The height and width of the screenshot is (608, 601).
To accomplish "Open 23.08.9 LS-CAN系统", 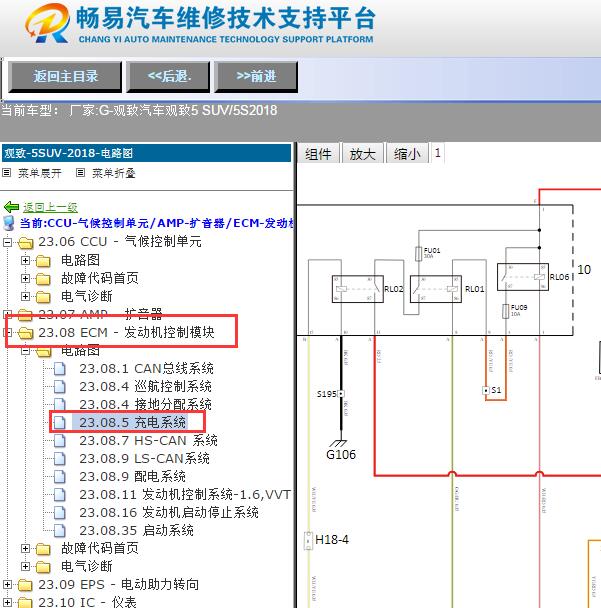I will click(x=144, y=458).
